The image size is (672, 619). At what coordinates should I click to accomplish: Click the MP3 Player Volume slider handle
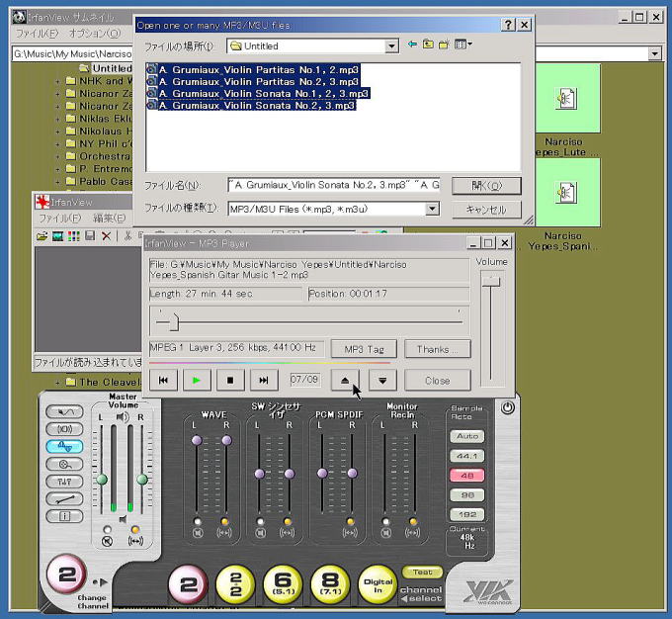[x=491, y=282]
